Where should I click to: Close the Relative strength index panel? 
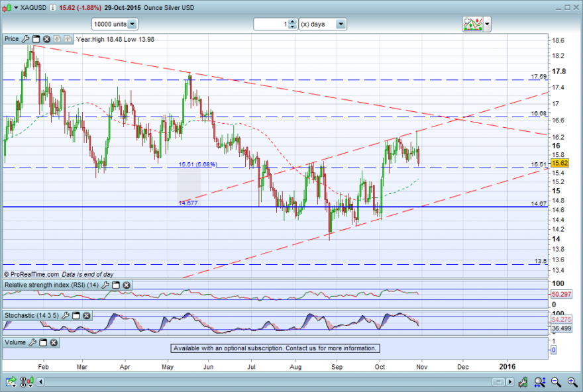[x=127, y=285]
